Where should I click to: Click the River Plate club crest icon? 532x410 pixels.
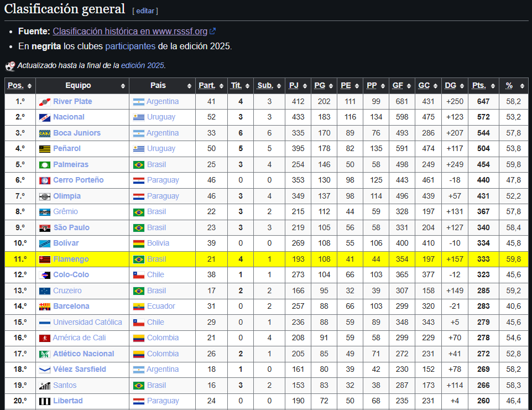coord(45,102)
